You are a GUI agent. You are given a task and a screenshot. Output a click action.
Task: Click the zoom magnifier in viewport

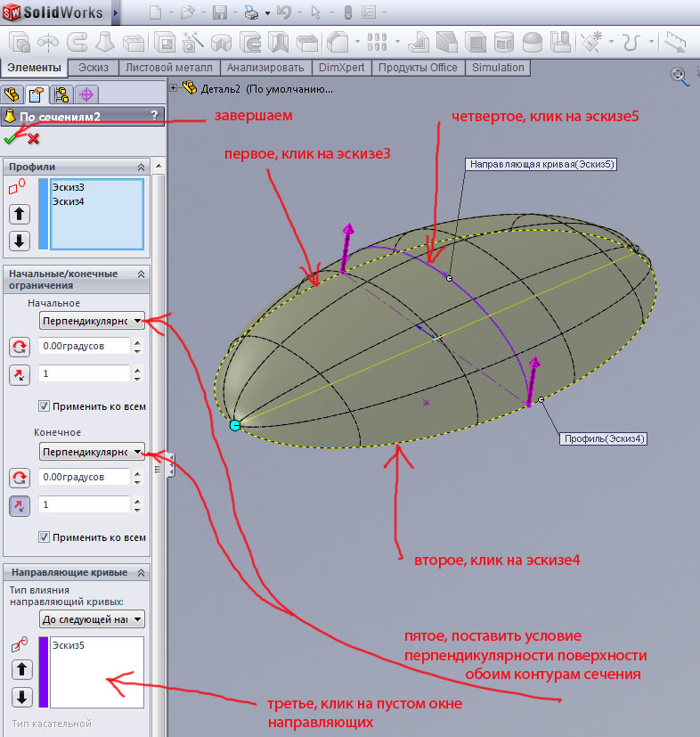coord(679,77)
